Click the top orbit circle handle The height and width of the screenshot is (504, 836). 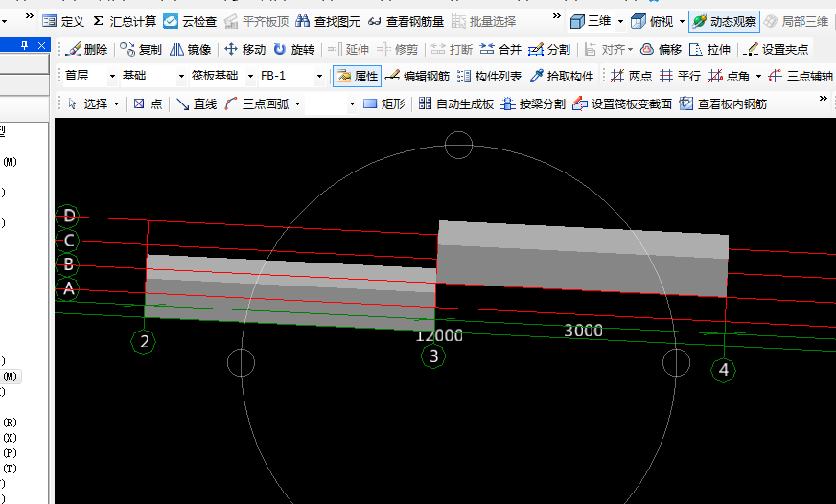point(458,145)
